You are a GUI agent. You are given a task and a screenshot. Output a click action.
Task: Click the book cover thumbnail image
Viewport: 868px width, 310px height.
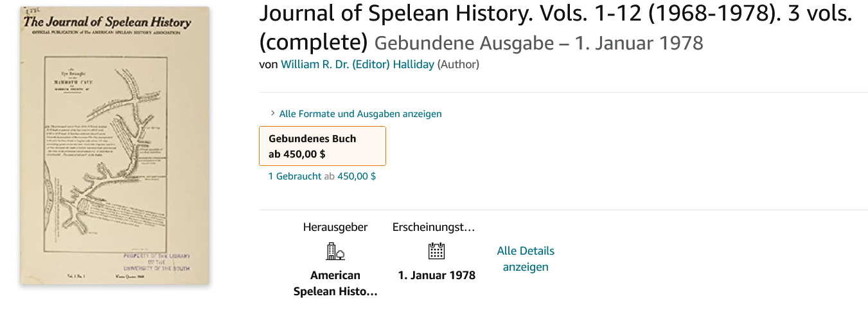pyautogui.click(x=115, y=145)
